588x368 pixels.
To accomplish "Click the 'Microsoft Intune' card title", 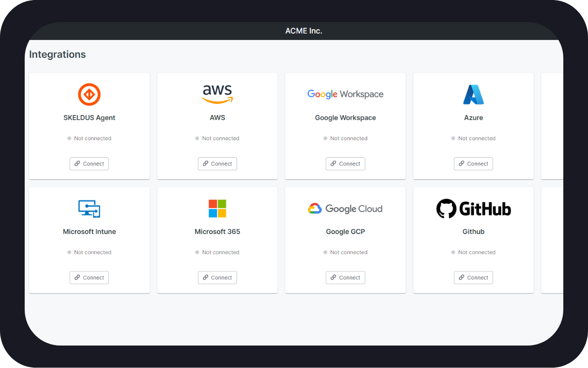I will (x=89, y=232).
